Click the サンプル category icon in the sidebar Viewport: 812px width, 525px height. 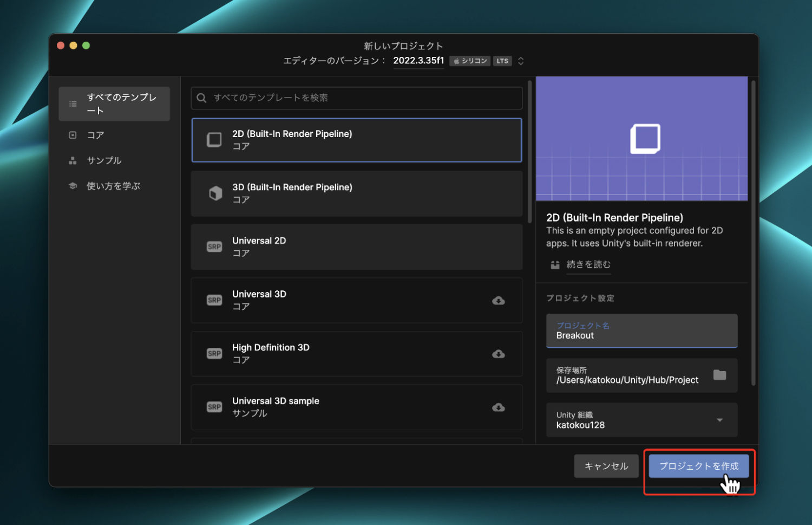click(x=73, y=160)
